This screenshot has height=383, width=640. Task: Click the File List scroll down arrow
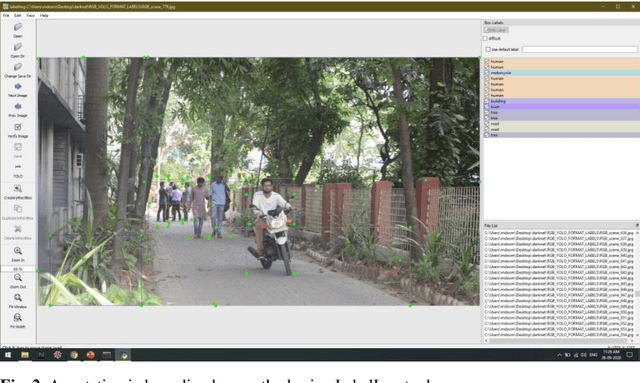tap(637, 335)
